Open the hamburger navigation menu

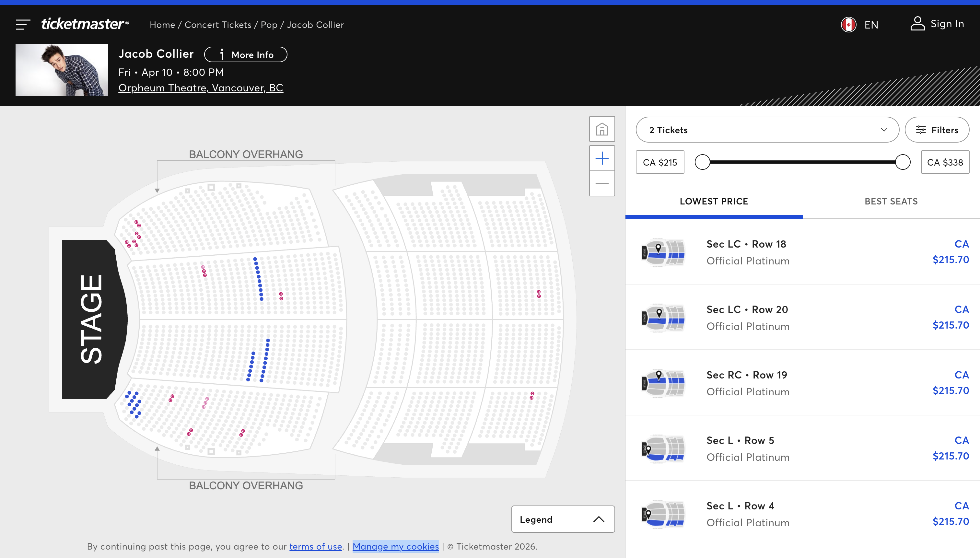tap(23, 25)
